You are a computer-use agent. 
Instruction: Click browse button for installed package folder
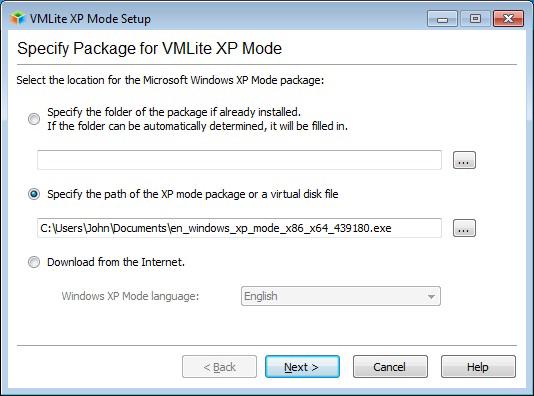464,160
